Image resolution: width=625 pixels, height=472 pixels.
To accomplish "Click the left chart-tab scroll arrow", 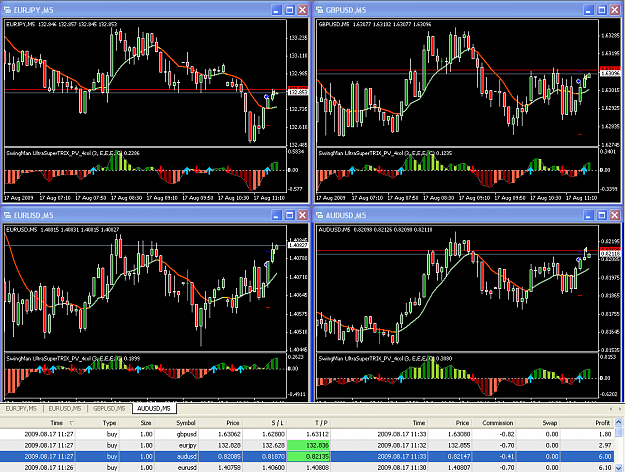I will coord(611,409).
